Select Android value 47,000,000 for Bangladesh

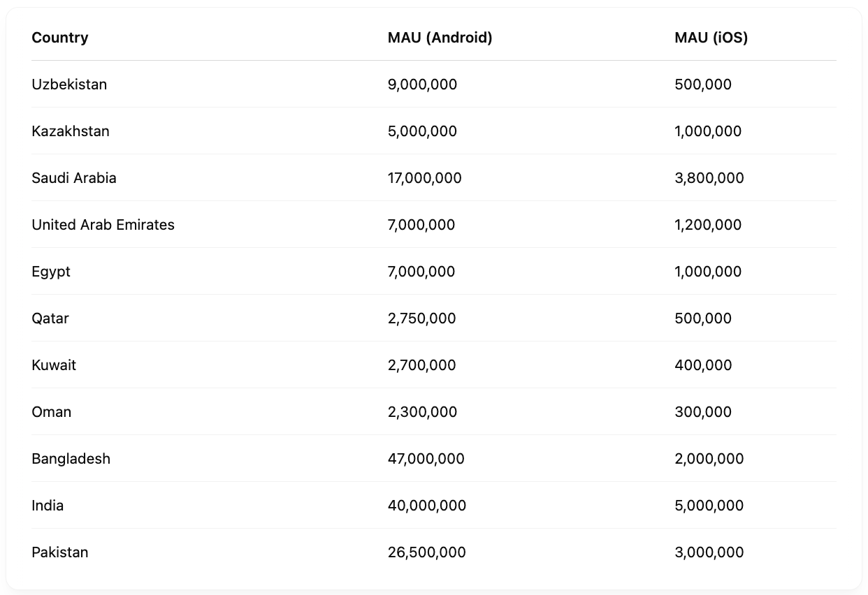(x=426, y=459)
